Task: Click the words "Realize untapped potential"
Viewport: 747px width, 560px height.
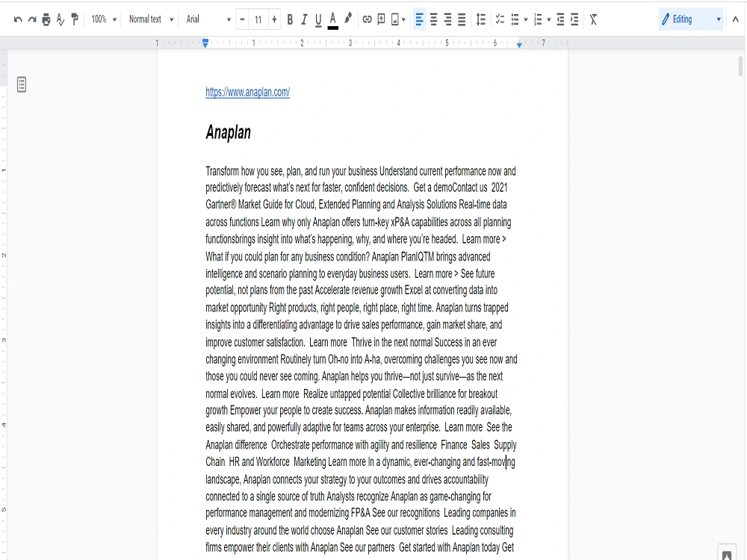Action: click(x=347, y=393)
